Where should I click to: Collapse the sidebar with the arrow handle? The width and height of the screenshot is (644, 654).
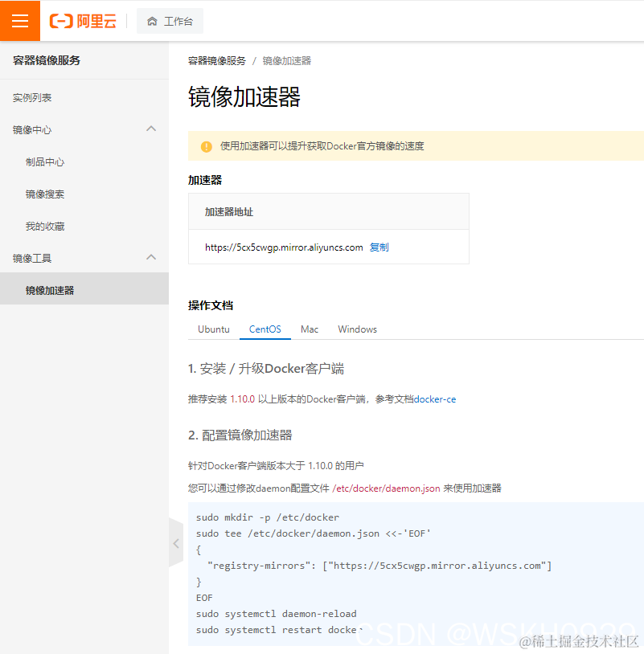click(176, 543)
